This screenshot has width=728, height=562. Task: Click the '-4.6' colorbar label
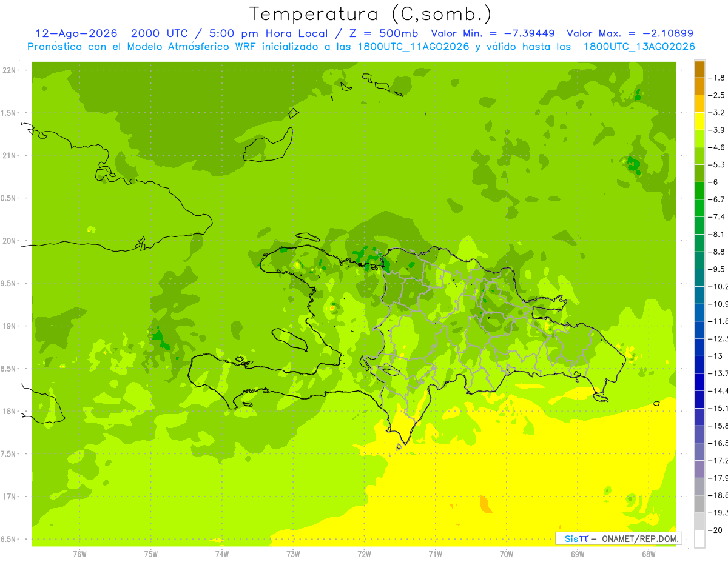(718, 147)
